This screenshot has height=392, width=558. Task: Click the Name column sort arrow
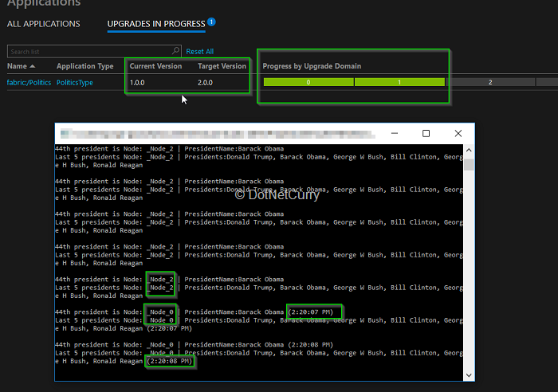click(33, 66)
